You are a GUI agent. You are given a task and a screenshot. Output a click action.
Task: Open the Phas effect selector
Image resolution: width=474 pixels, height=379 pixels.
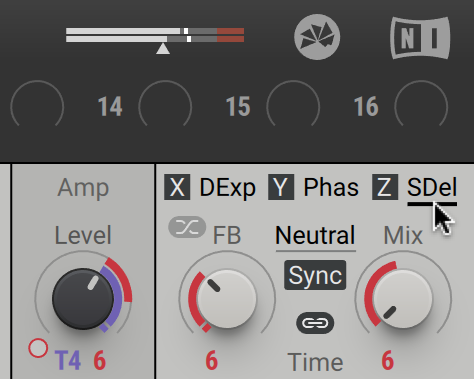pyautogui.click(x=331, y=187)
